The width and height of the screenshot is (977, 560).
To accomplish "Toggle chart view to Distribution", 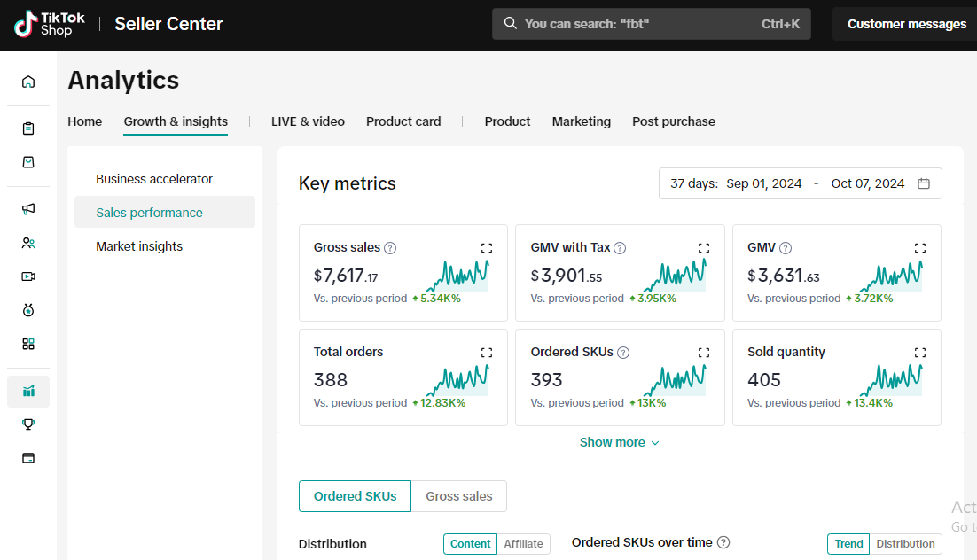I will point(905,544).
